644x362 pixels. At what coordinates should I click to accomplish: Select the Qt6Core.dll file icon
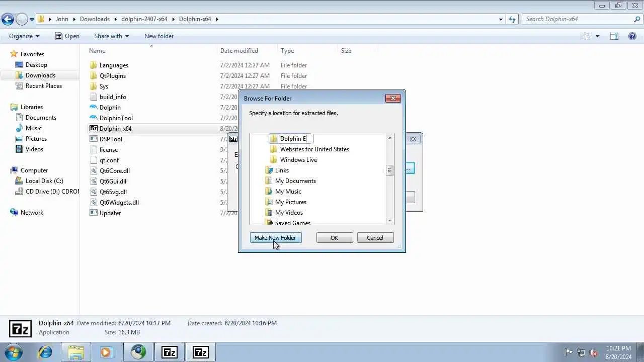pyautogui.click(x=94, y=171)
